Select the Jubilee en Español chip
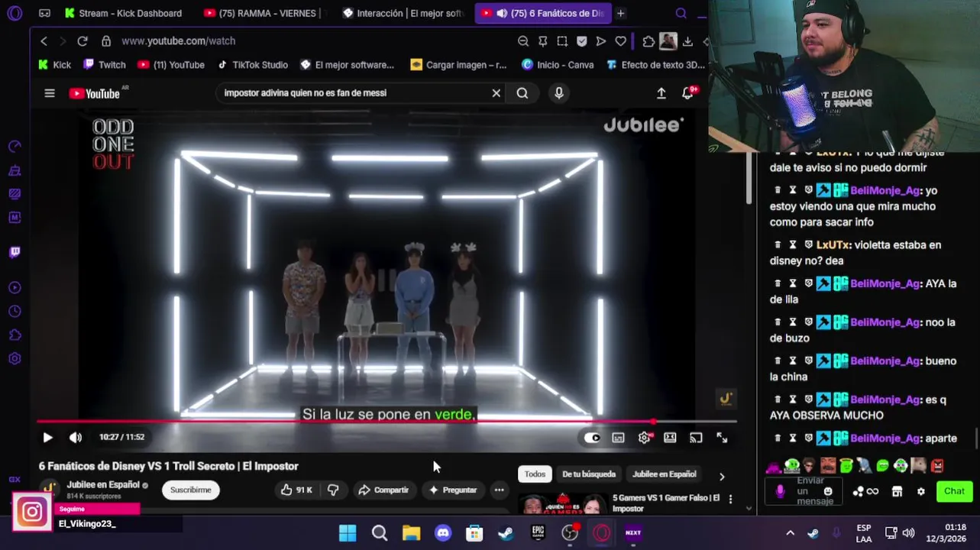 click(x=665, y=474)
